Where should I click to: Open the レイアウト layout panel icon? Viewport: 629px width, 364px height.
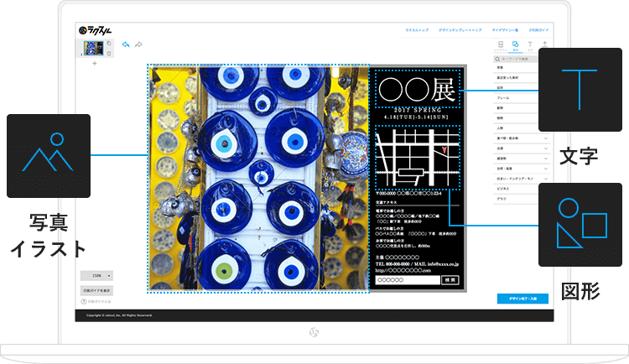coord(501,45)
